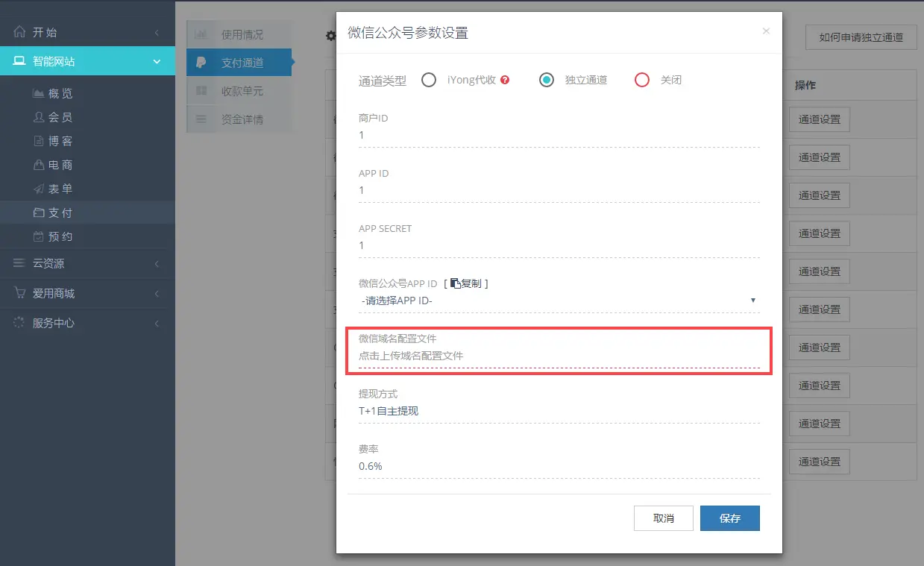Viewport: 924px width, 566px height.
Task: Select the iYong代收 radio button
Action: click(429, 80)
